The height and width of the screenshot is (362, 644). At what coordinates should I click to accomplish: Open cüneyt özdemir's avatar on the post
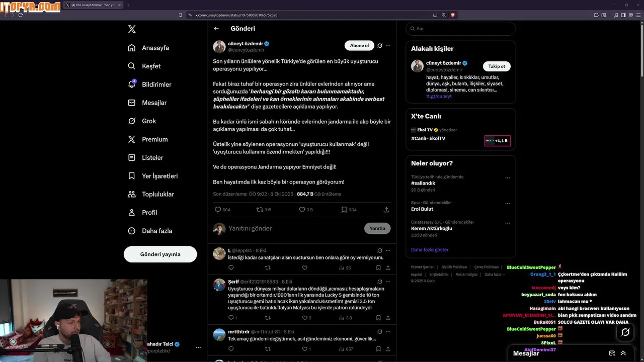coord(219,47)
